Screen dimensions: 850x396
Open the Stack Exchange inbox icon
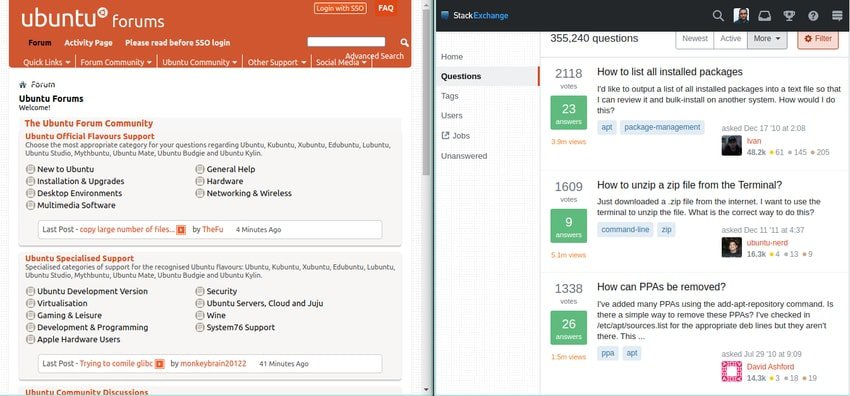click(x=764, y=16)
